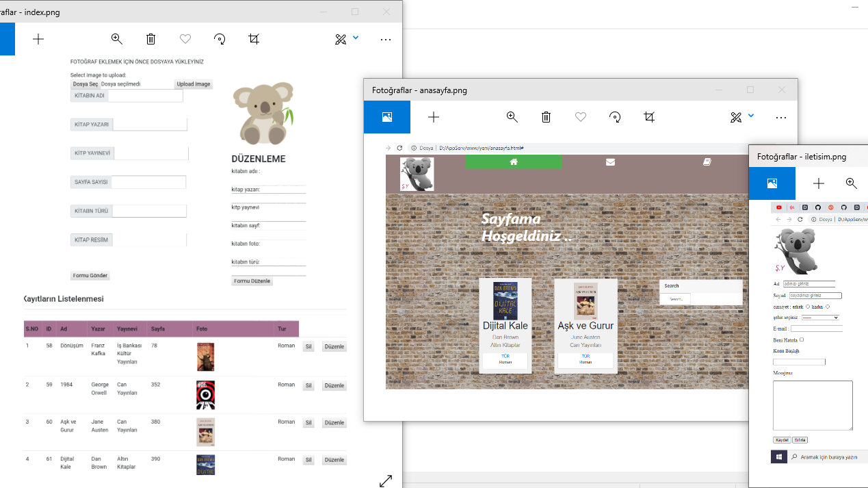Open the şehir seçiniz dropdown
868x488 pixels.
[820, 318]
